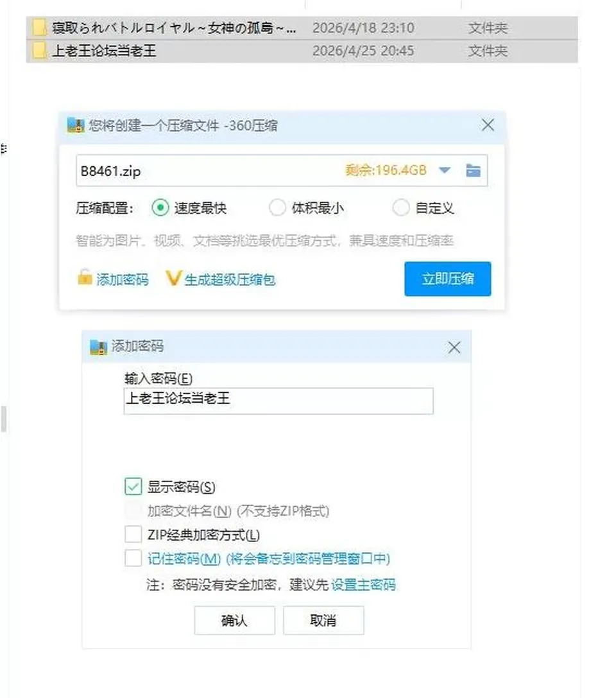Image resolution: width=616 pixels, height=698 pixels.
Task: Close the 360压缩 create archive dialog
Action: click(x=488, y=125)
